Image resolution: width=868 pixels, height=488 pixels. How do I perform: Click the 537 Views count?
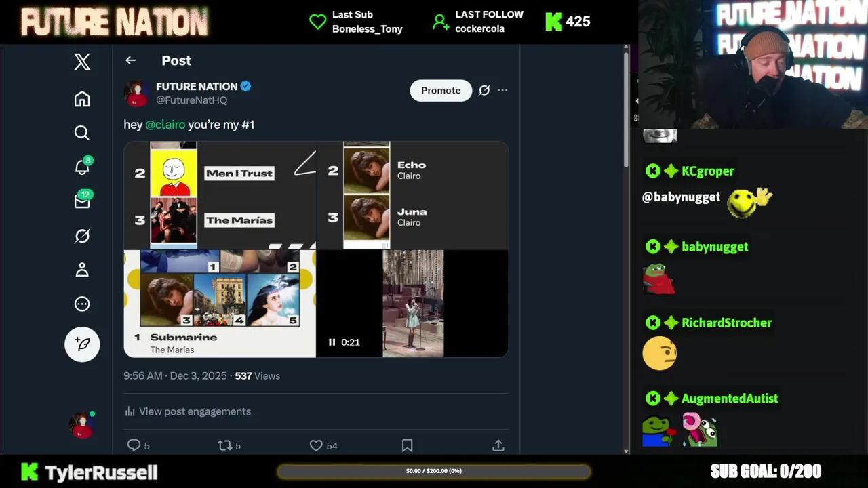pos(257,375)
